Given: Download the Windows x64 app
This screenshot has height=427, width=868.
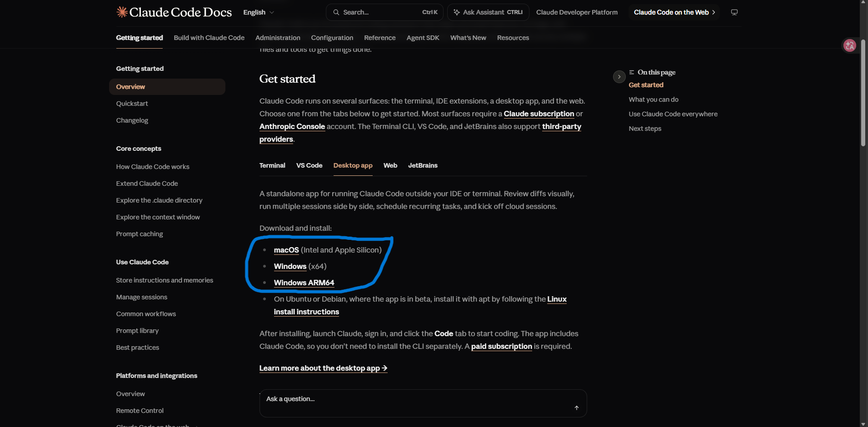Looking at the screenshot, I should [x=290, y=266].
